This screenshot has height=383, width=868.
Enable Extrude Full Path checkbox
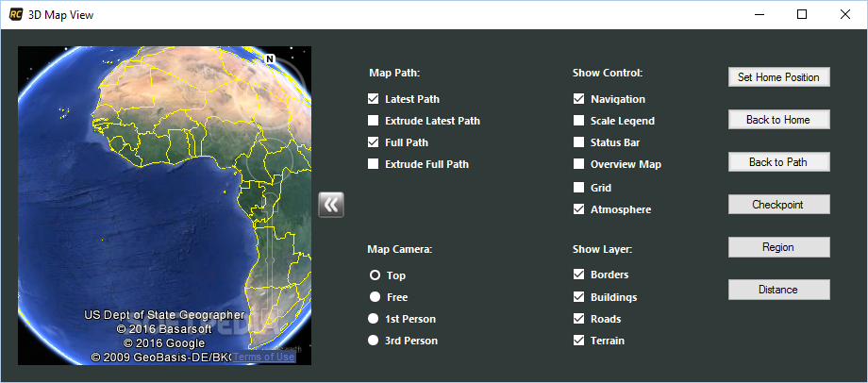[373, 164]
